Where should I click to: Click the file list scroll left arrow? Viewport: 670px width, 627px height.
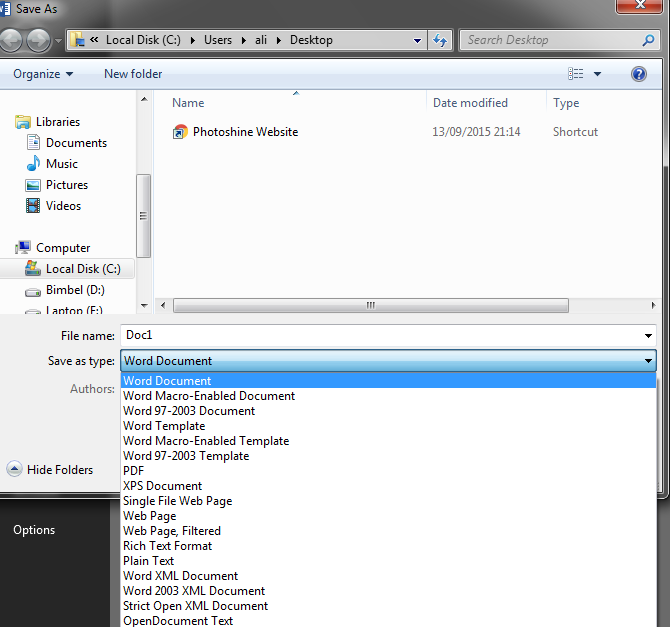point(163,306)
